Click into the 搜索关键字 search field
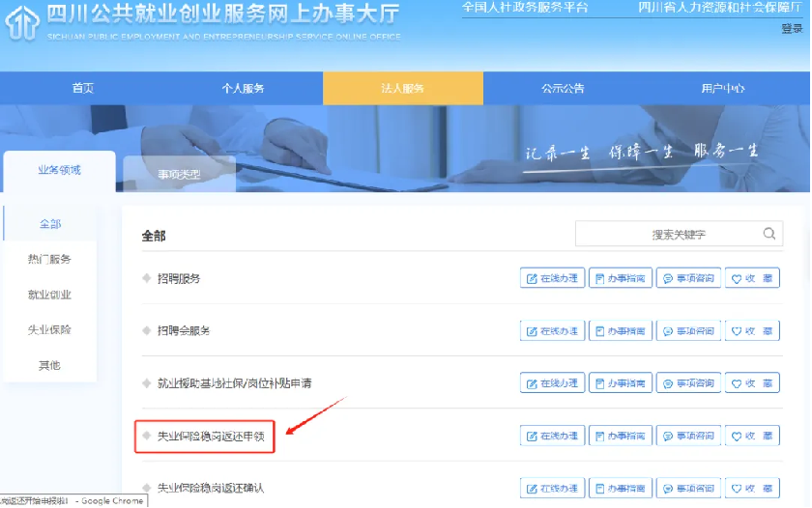This screenshot has width=812, height=508. (x=679, y=234)
